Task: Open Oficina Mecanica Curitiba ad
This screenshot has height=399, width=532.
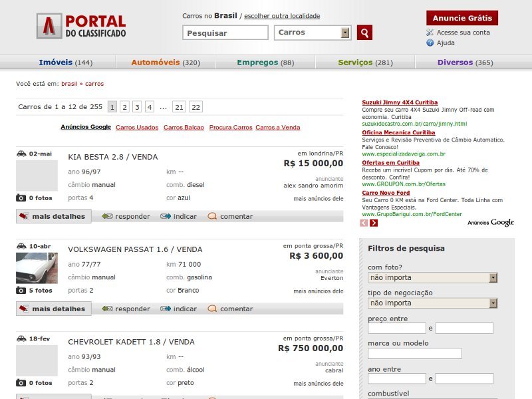Action: [x=398, y=132]
